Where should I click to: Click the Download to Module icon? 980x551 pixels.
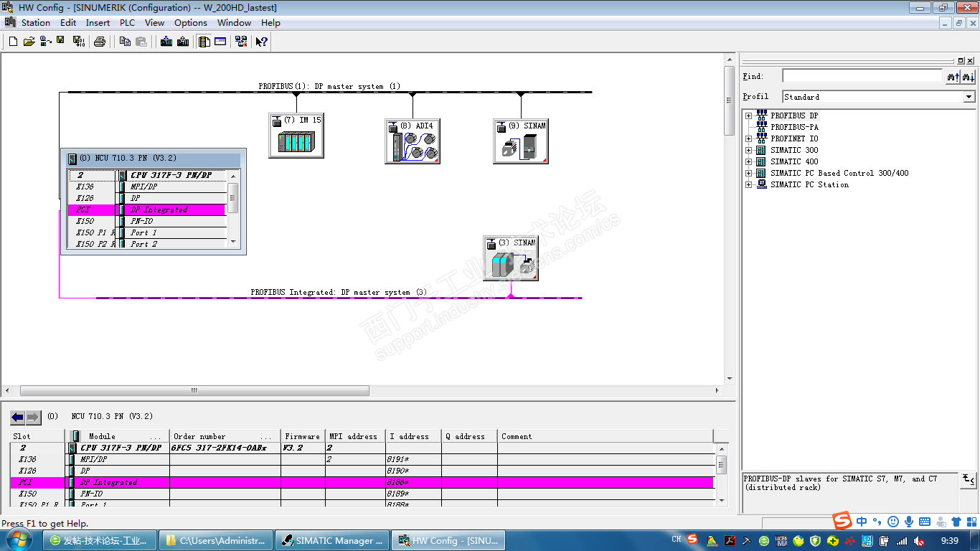(166, 42)
